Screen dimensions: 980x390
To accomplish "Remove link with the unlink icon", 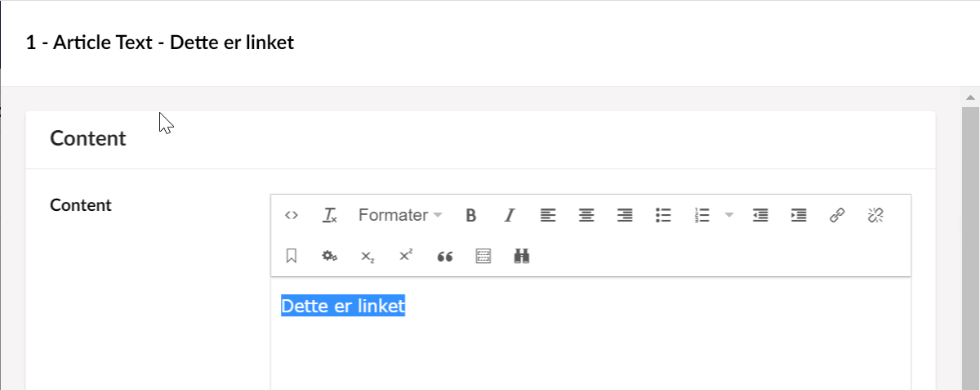I will pos(875,216).
